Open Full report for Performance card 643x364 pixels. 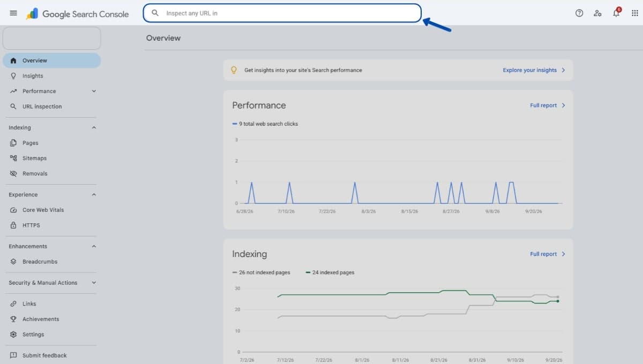548,105
